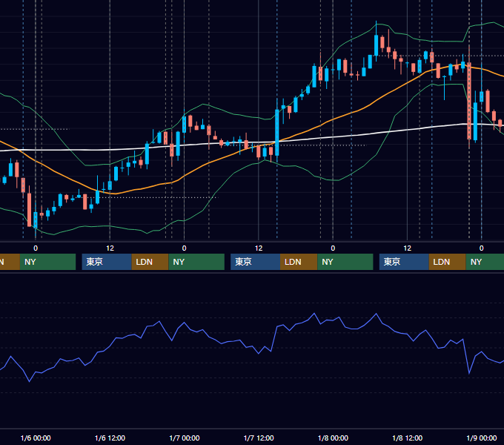The height and width of the screenshot is (445, 504).
Task: Select the 1/7 00:00 date label
Action: (184, 438)
